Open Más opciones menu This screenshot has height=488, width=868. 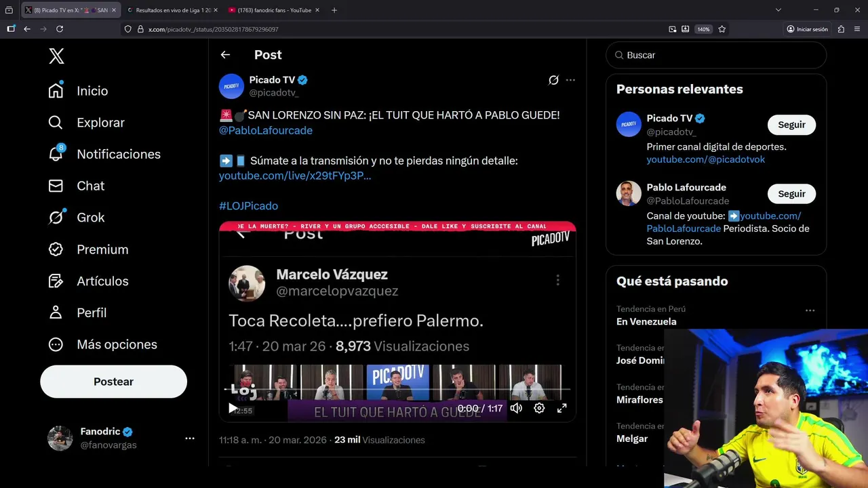[102, 344]
